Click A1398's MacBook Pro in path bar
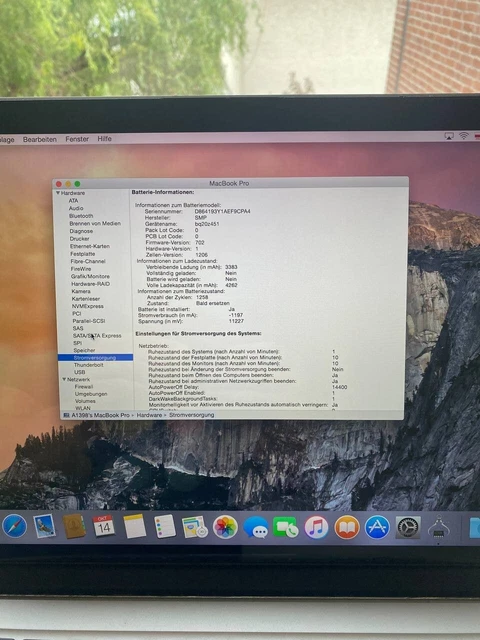480x640 pixels. 100,415
